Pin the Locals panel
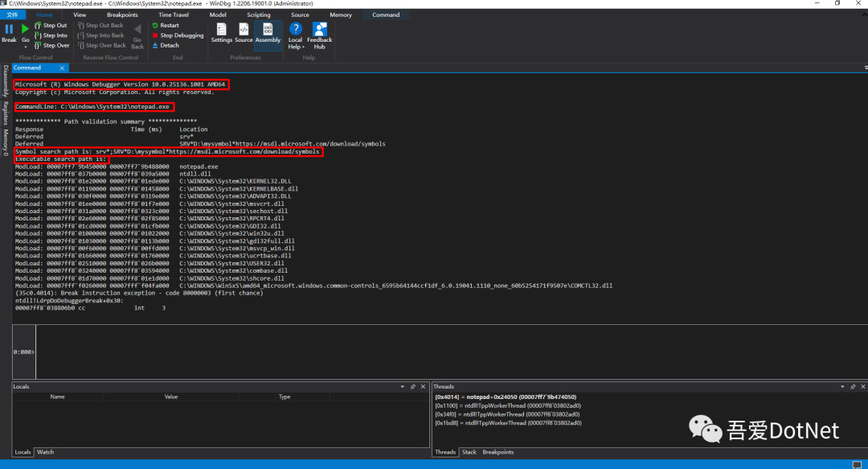Viewport: 868px width, 469px height. [x=413, y=387]
